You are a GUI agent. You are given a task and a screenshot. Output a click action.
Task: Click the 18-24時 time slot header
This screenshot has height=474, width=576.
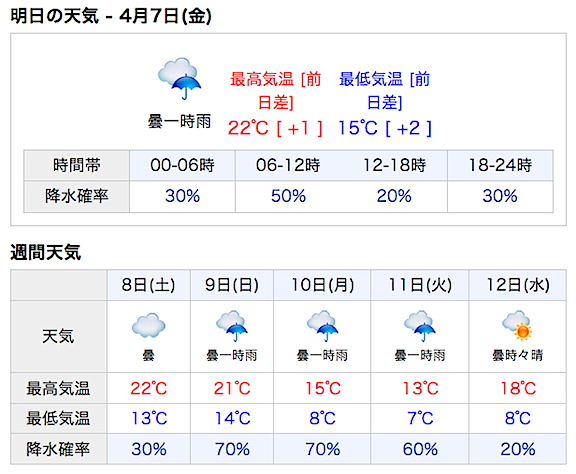pos(500,165)
